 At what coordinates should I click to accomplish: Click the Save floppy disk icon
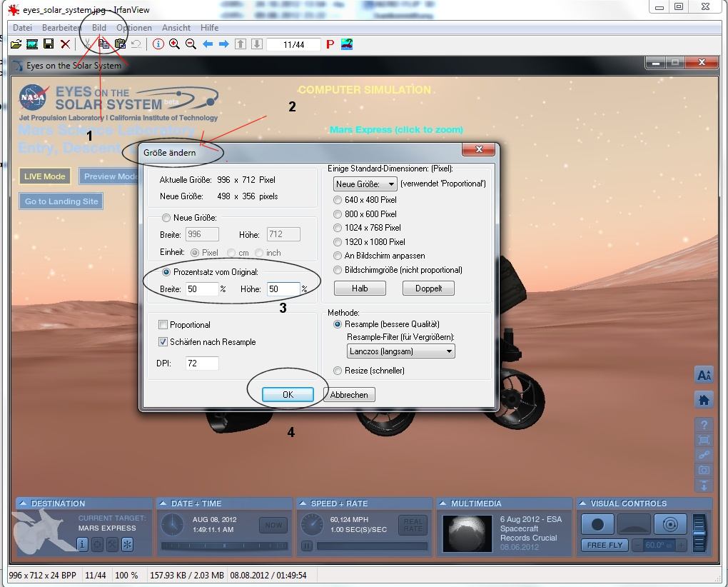[49, 44]
